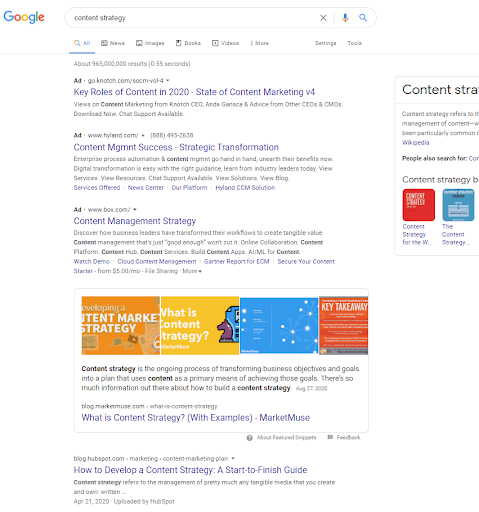
Task: Open the orange 'Content Marketing Strategy' thumbnail
Action: [121, 325]
